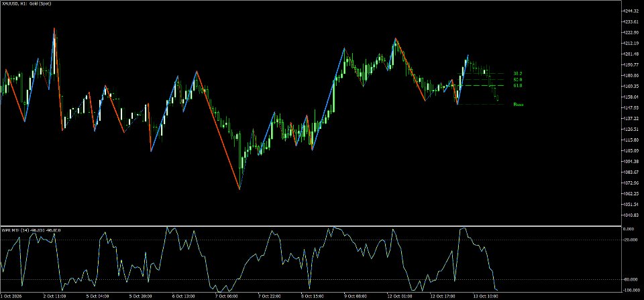Click the green Base level label

coord(519,105)
